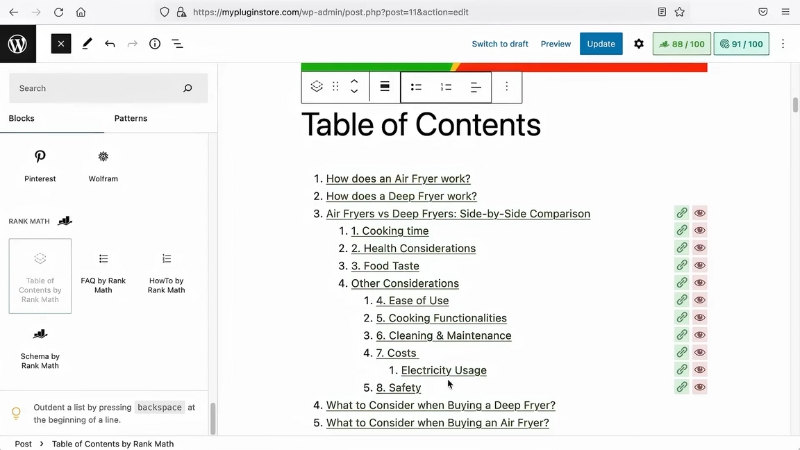Switch to the Patterns tab
This screenshot has width=800, height=450.
click(131, 118)
